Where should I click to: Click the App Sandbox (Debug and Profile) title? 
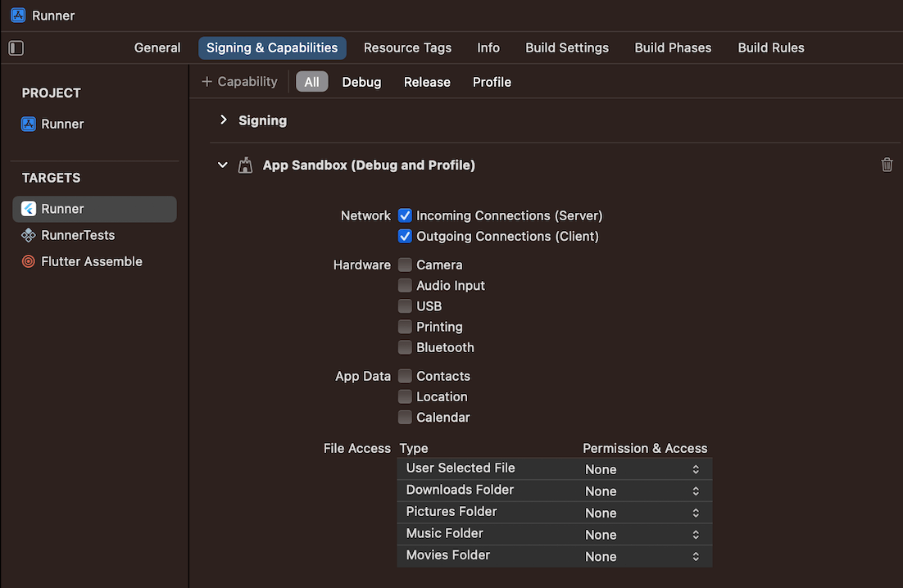click(x=369, y=165)
